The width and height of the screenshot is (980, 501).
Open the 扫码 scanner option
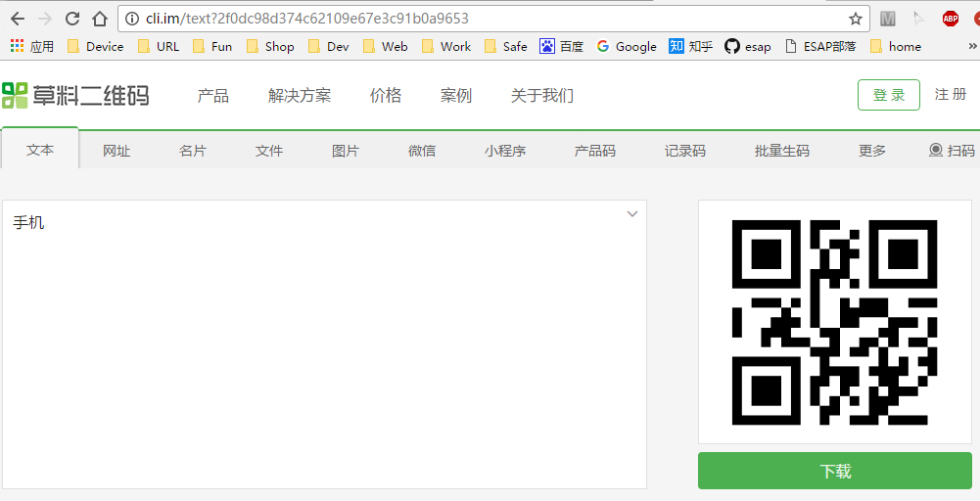pos(952,151)
